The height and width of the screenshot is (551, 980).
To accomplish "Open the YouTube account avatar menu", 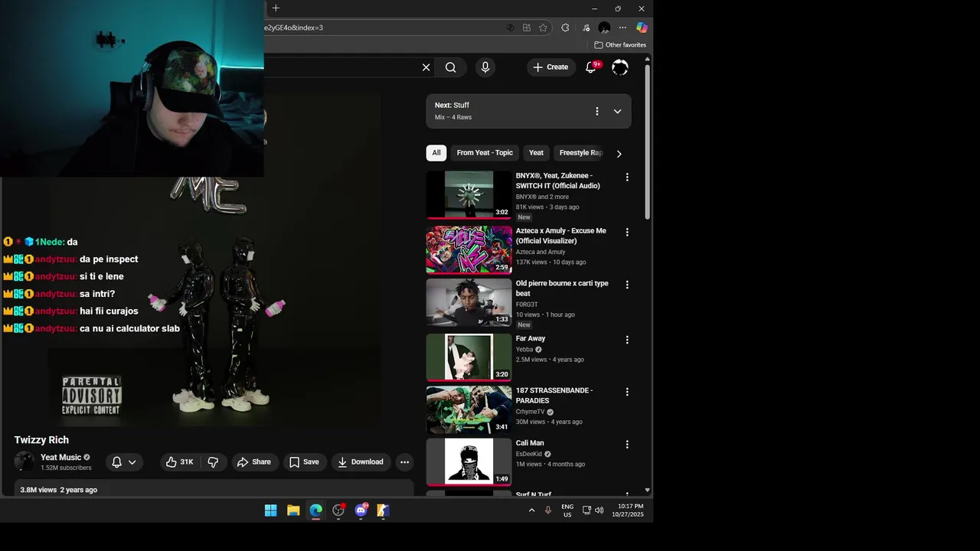I will pyautogui.click(x=620, y=67).
